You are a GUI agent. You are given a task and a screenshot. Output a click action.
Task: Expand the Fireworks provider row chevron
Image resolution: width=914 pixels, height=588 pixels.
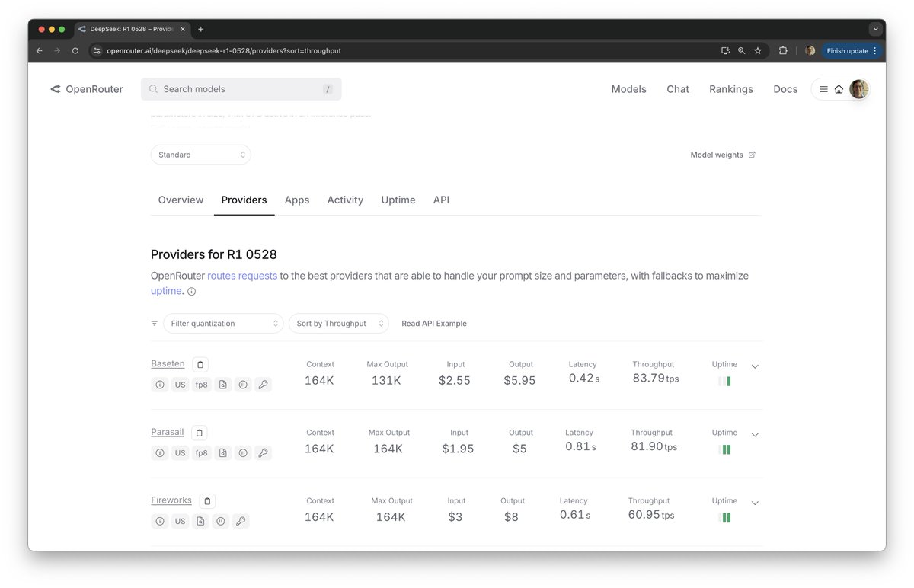755,503
